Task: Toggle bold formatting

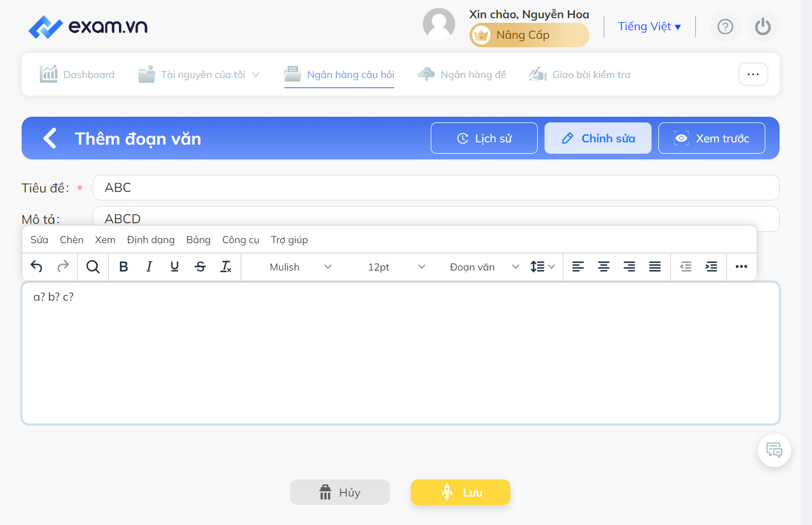Action: [123, 266]
